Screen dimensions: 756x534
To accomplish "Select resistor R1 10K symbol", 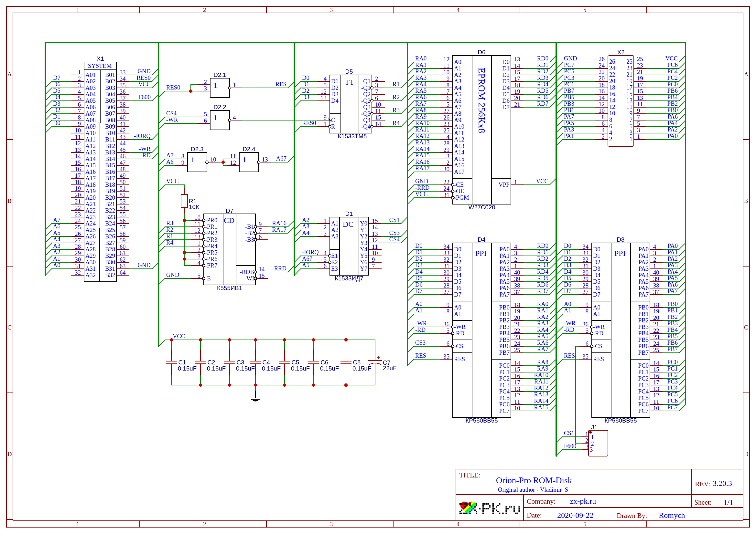I will [184, 201].
